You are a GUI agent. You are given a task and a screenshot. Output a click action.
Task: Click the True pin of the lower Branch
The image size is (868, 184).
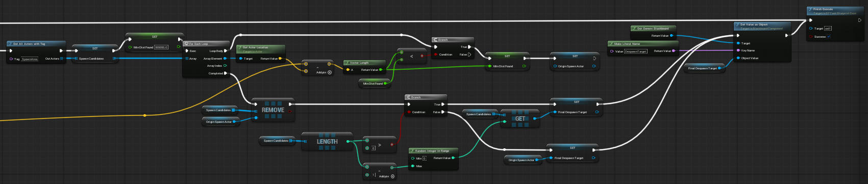[442, 104]
